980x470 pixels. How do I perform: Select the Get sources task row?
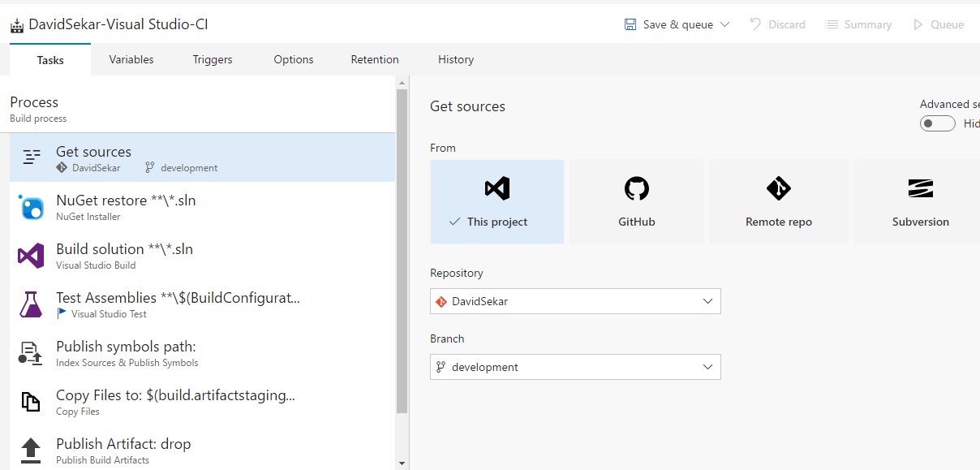click(202, 157)
